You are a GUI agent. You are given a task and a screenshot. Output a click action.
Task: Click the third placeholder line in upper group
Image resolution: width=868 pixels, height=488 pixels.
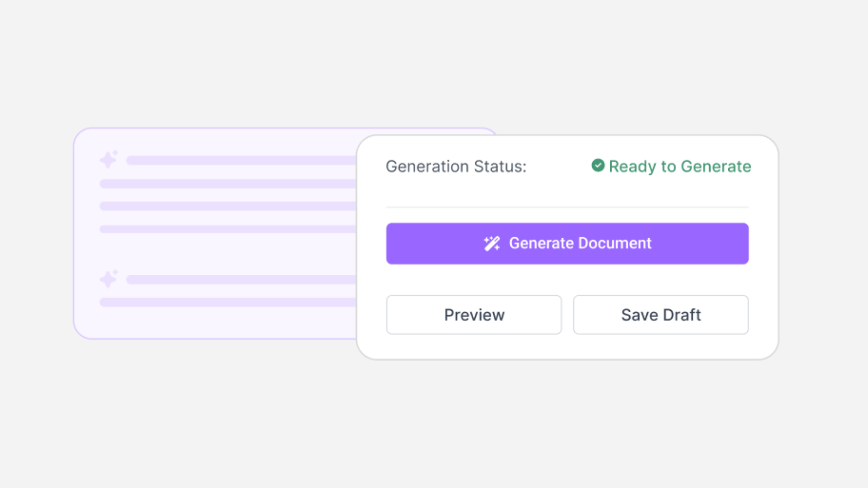(x=226, y=206)
